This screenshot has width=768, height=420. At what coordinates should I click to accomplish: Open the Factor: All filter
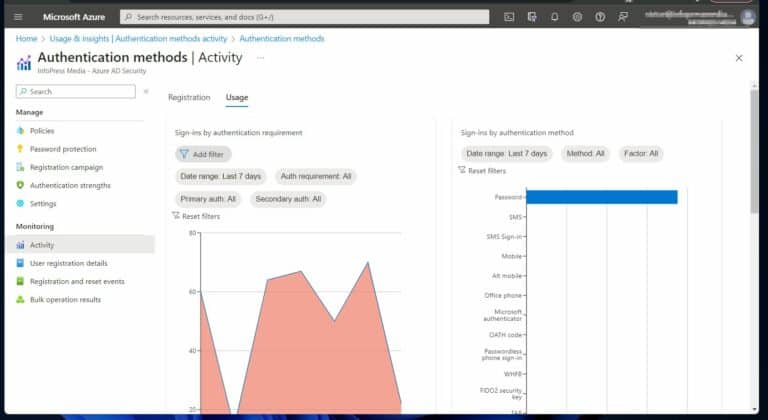(x=641, y=153)
